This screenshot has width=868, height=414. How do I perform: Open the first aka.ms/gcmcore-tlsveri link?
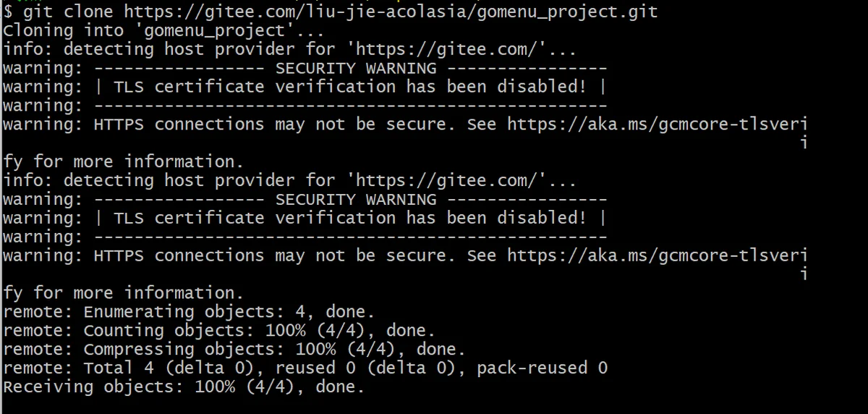click(657, 124)
